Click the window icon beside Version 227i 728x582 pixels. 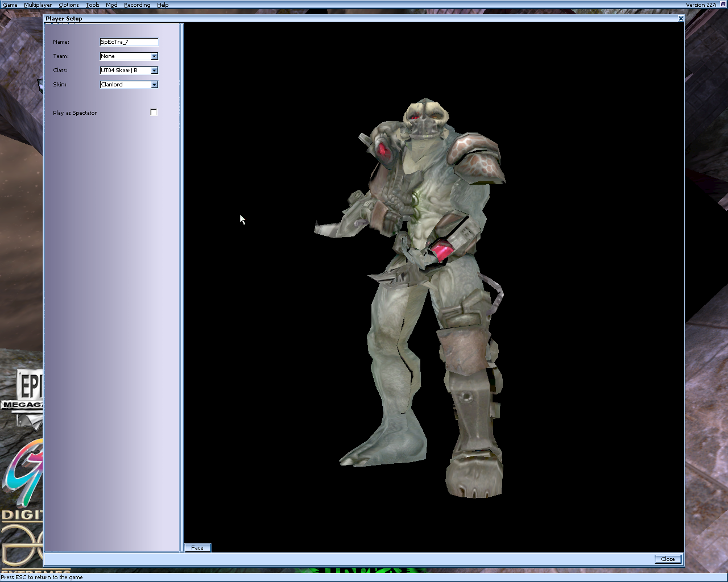tap(723, 5)
